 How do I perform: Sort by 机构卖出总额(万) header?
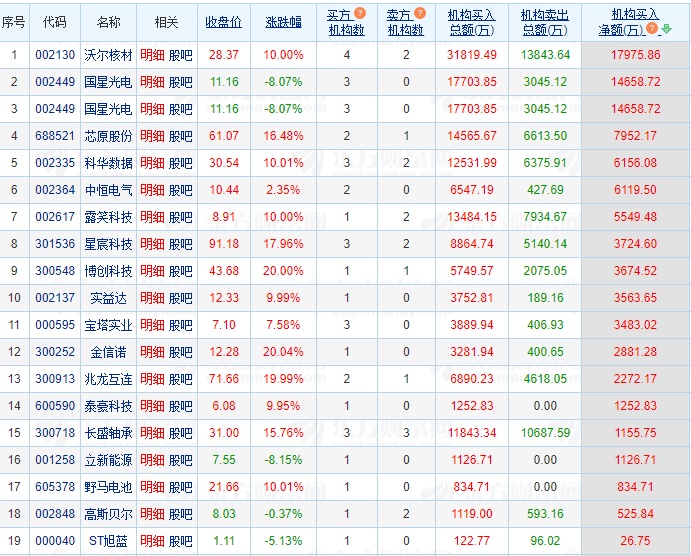[x=545, y=22]
